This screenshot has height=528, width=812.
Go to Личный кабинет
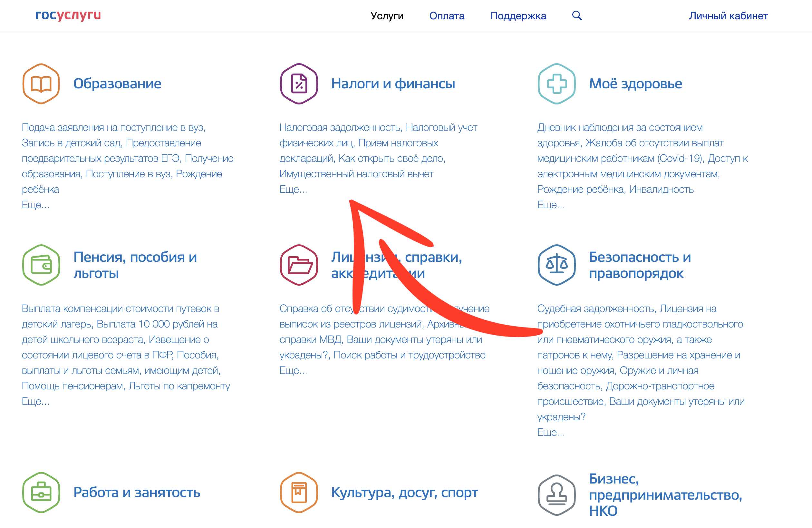pyautogui.click(x=729, y=16)
